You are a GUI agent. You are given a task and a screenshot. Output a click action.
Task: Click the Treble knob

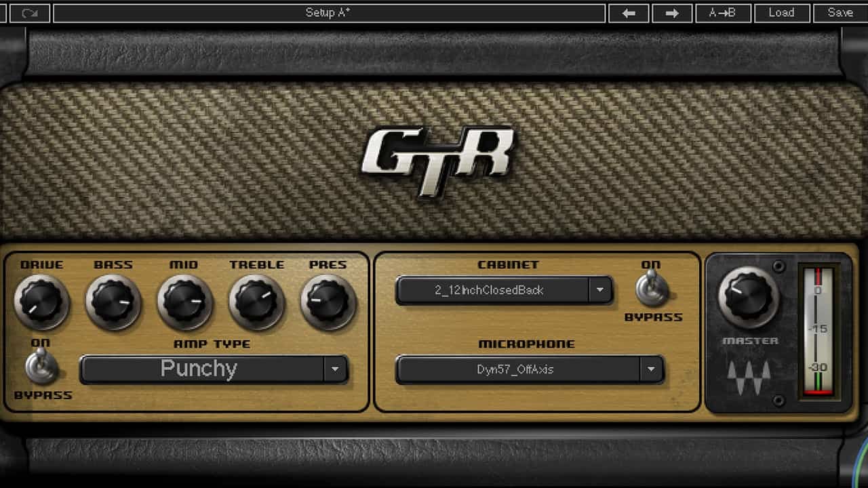point(256,302)
